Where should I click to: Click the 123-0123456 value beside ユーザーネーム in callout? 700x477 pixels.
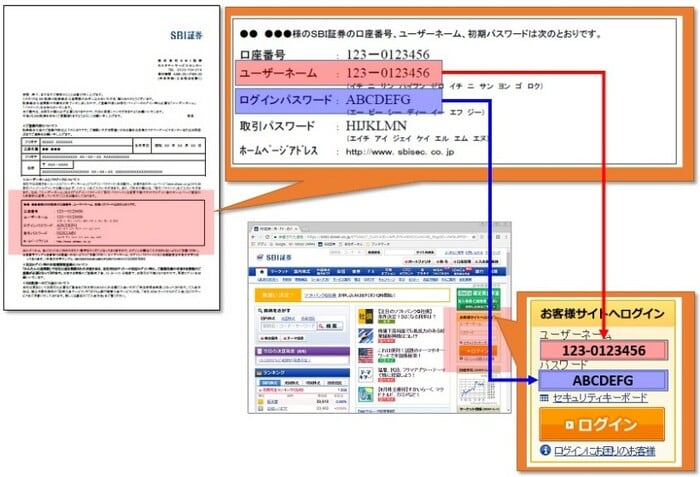(x=388, y=73)
